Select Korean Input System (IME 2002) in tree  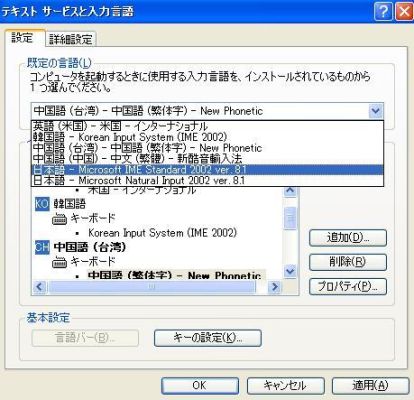(163, 233)
